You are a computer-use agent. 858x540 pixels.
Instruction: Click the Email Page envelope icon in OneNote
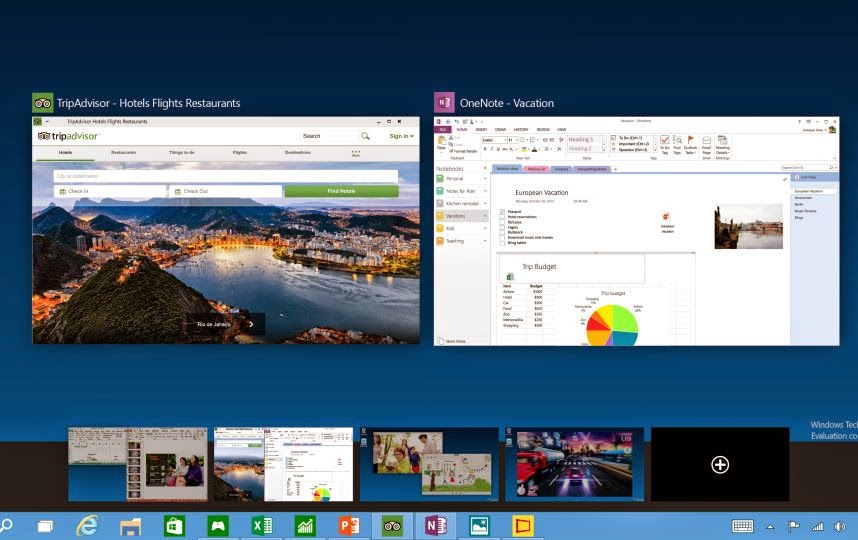706,146
